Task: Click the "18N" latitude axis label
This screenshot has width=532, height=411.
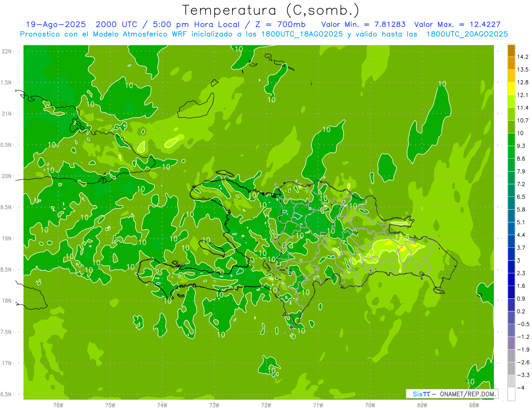Action: click(x=7, y=301)
